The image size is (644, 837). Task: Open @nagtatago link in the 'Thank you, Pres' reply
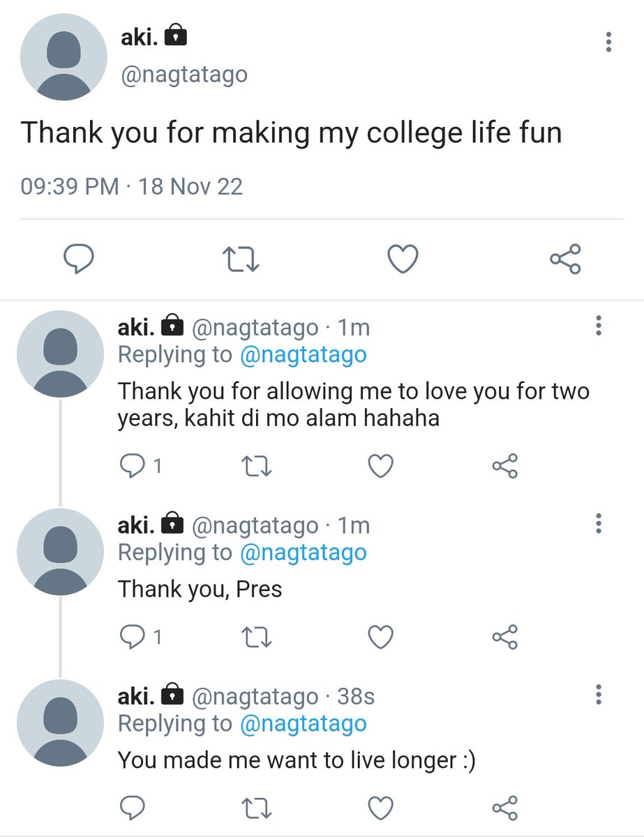303,552
